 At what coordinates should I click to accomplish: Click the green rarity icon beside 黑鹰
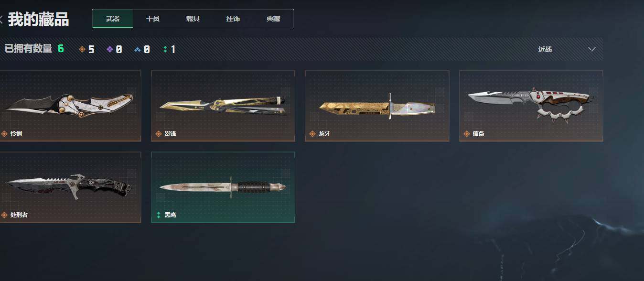tap(158, 215)
